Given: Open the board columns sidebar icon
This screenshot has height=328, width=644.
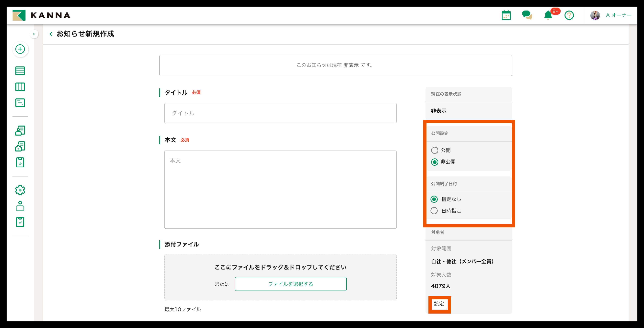Looking at the screenshot, I should pyautogui.click(x=20, y=87).
